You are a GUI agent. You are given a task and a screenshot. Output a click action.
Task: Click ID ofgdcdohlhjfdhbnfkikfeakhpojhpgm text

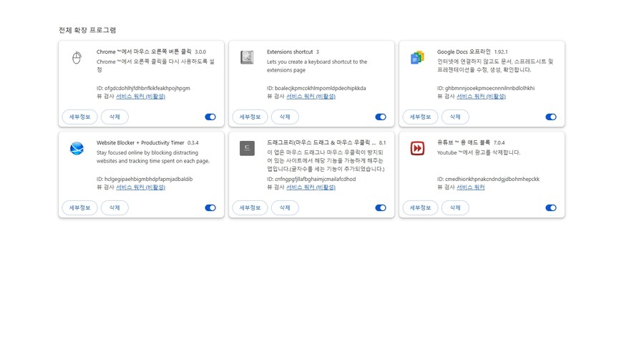[x=143, y=88]
